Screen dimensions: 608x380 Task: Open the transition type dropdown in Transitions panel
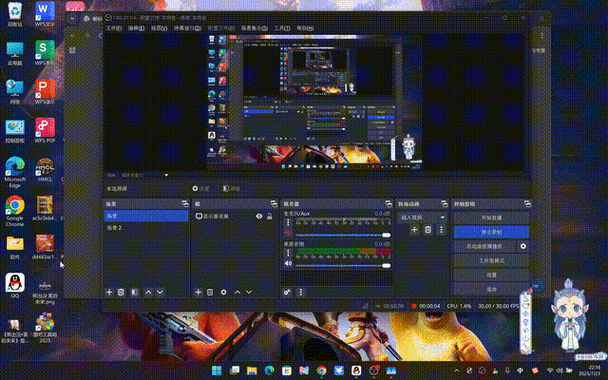coord(422,218)
